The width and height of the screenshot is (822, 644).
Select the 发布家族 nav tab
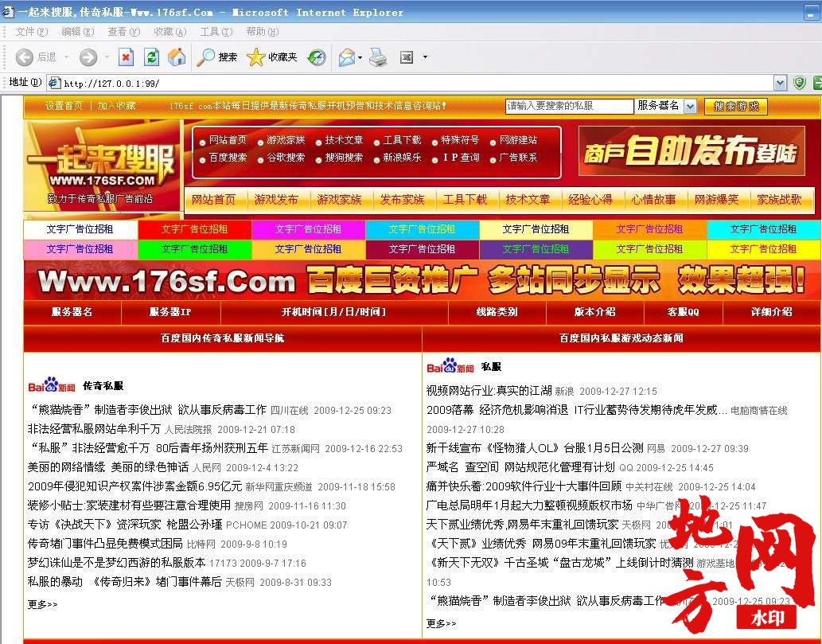pyautogui.click(x=402, y=200)
